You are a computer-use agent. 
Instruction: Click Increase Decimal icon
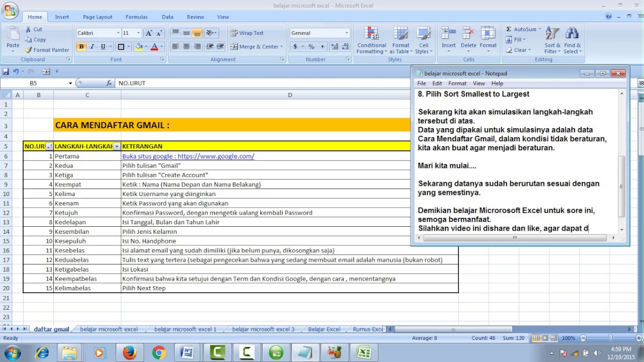(335, 47)
